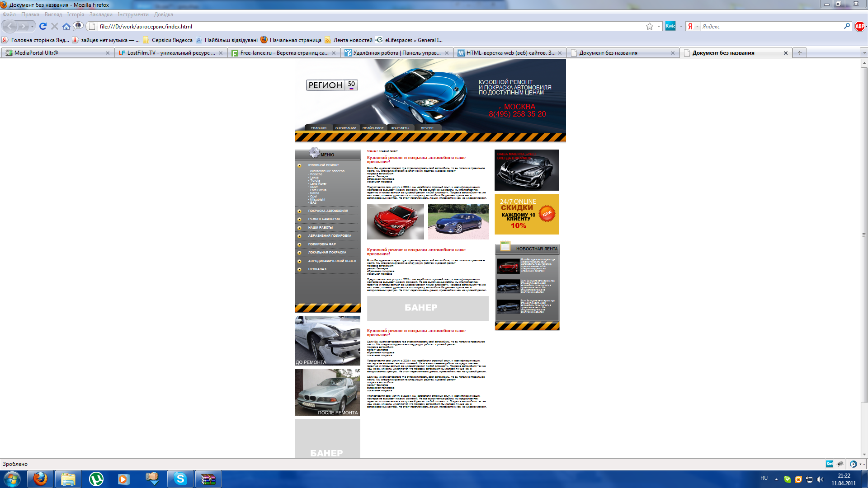The width and height of the screenshot is (868, 488).
Task: Open the list all tabs dropdown
Action: [864, 53]
